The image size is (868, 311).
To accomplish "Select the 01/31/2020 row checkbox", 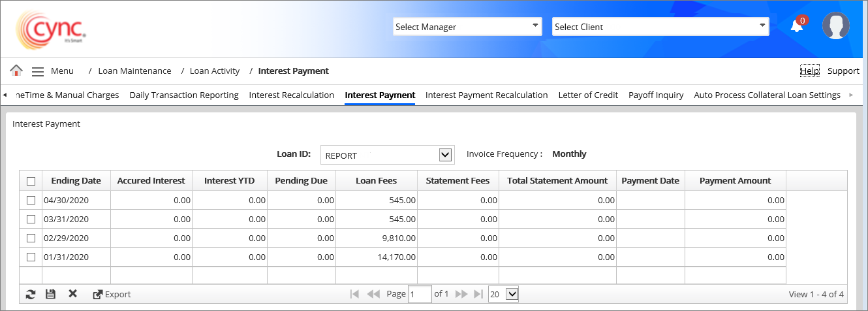I will tap(31, 257).
